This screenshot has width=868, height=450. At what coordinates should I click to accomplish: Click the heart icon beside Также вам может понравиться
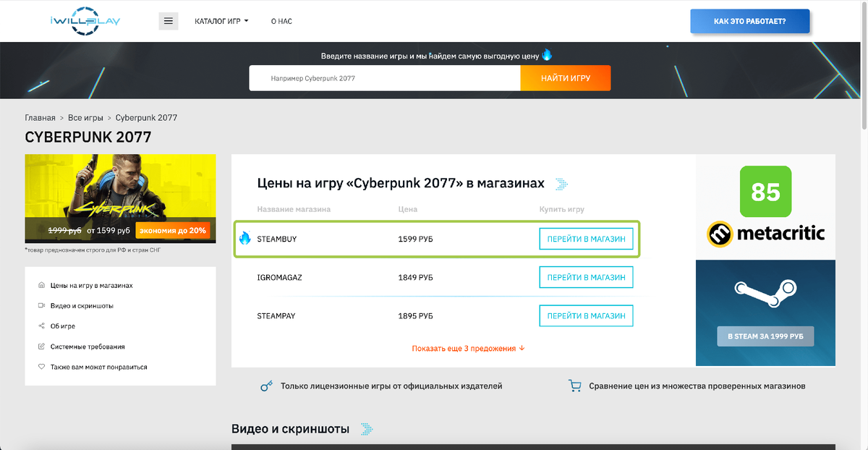click(x=41, y=367)
